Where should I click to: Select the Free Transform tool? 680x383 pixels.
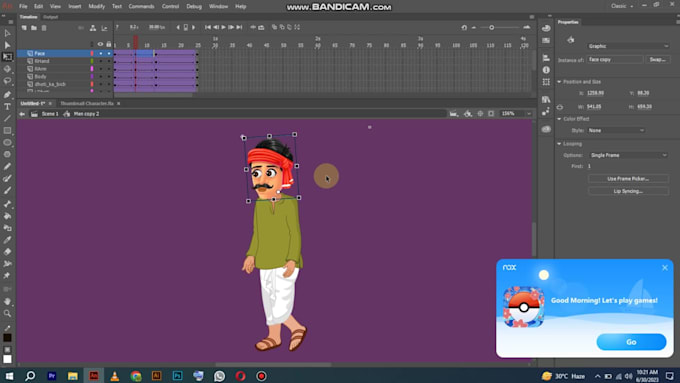[x=7, y=57]
